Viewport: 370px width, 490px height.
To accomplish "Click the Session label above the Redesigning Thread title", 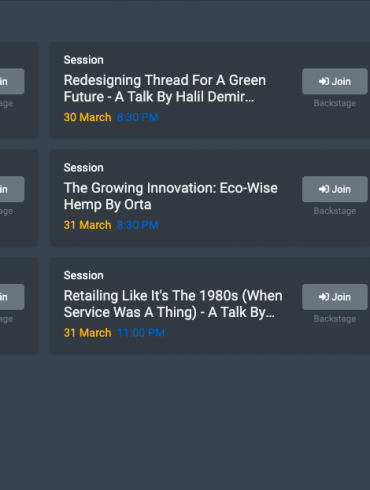I will click(x=84, y=60).
